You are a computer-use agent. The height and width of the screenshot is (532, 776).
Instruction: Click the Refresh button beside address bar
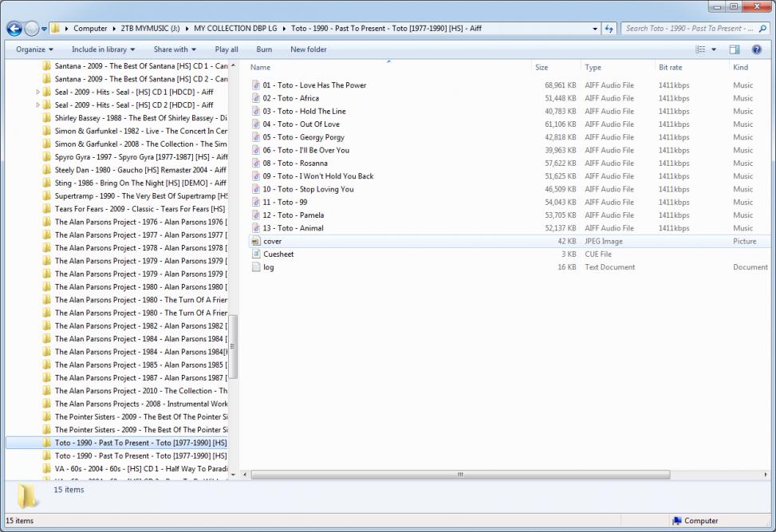coord(609,29)
